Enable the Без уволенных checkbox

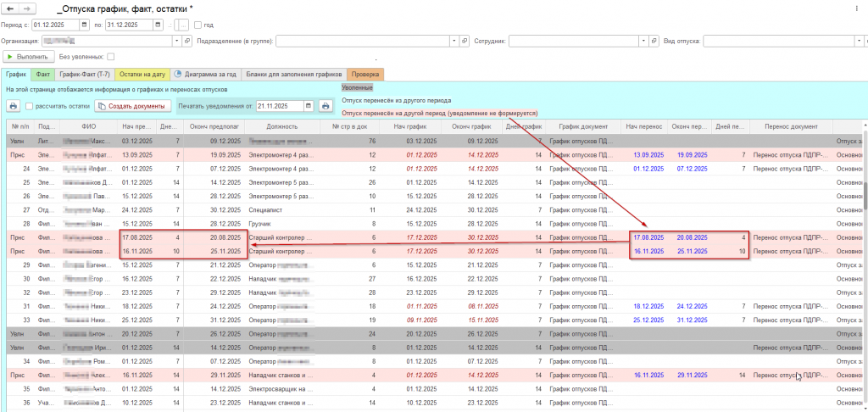click(110, 56)
